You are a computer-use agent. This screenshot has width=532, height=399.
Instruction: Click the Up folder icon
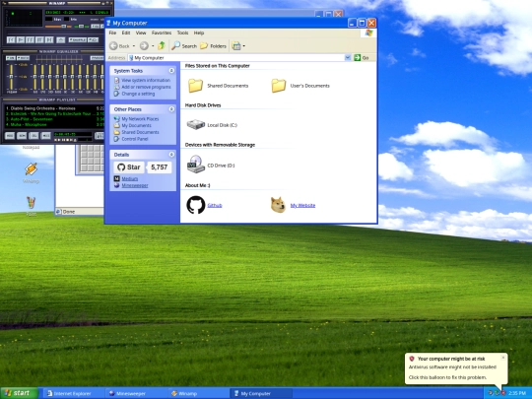(x=162, y=45)
